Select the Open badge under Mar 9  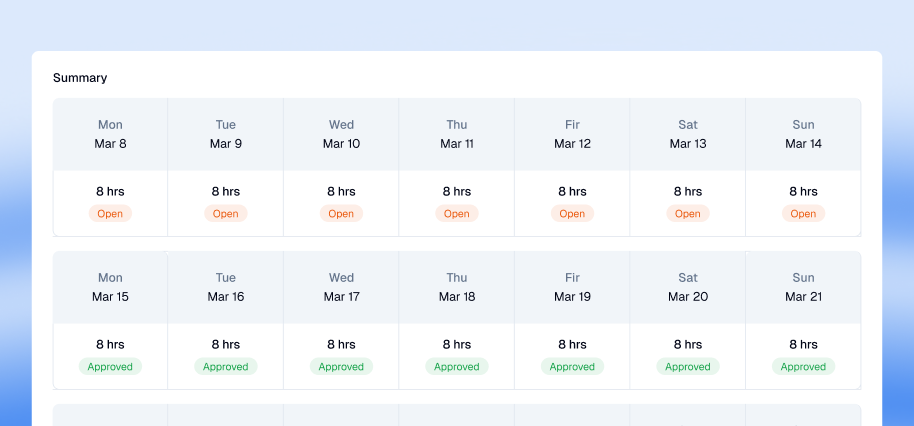(x=226, y=213)
